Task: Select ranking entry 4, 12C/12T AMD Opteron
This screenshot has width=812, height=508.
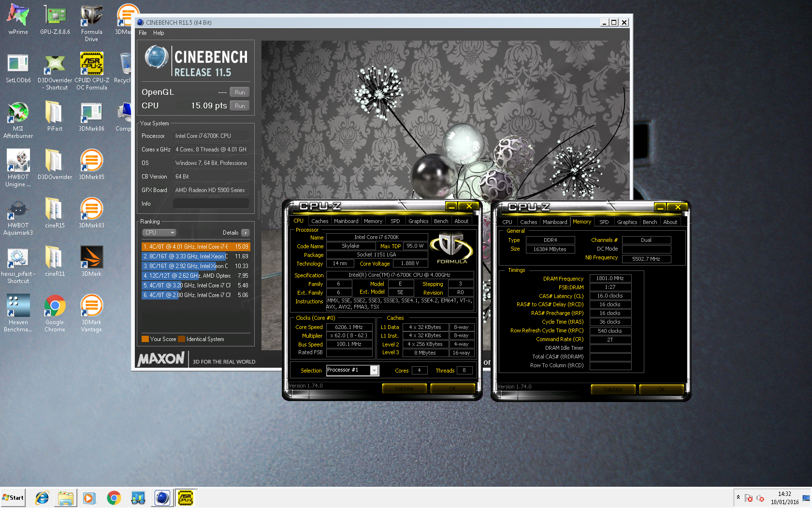Action: (196, 276)
